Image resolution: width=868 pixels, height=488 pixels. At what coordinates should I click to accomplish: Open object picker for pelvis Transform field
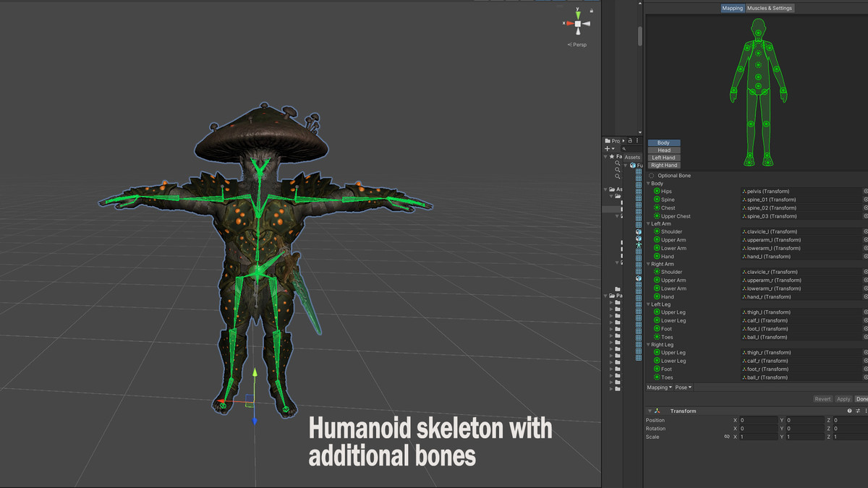865,192
